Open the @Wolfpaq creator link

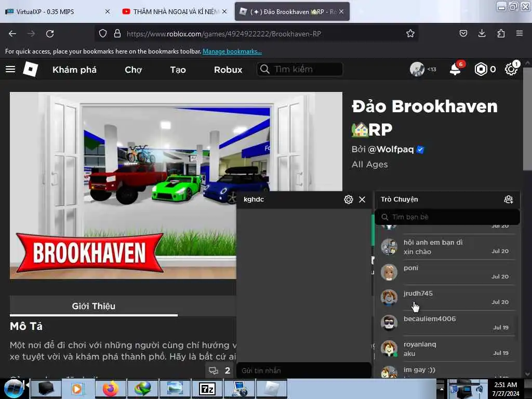(x=391, y=150)
